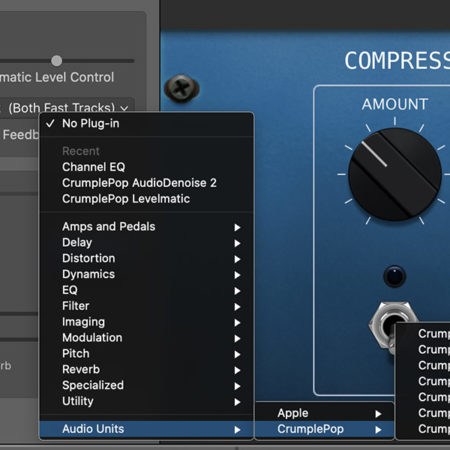
Task: Select the highlighted Audio Units entry
Action: point(146,429)
